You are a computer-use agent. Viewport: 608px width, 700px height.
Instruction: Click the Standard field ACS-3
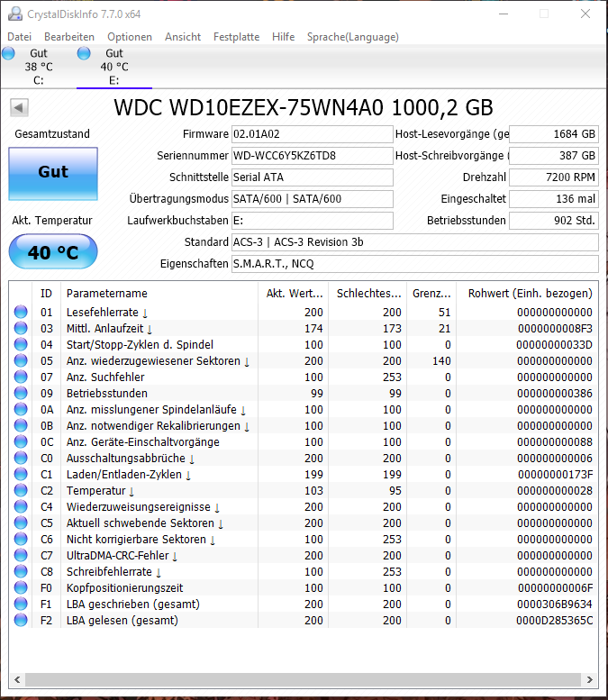point(414,242)
